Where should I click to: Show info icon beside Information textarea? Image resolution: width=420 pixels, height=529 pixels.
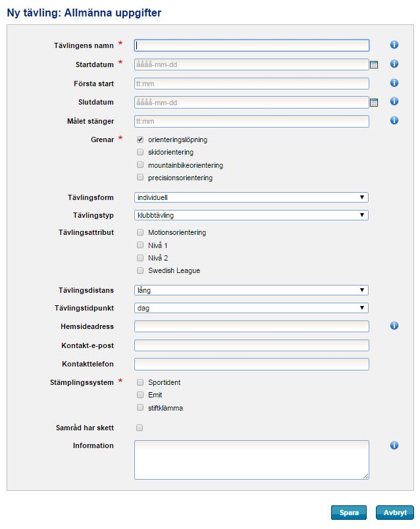394,445
